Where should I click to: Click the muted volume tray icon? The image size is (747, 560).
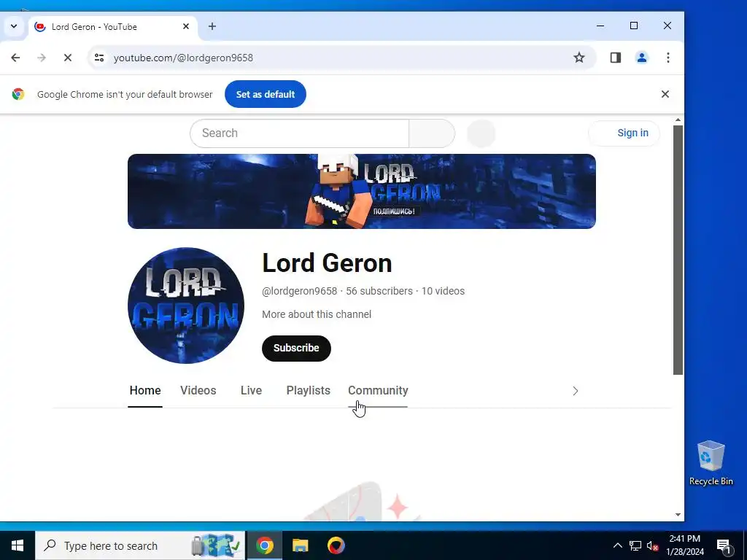pyautogui.click(x=652, y=545)
